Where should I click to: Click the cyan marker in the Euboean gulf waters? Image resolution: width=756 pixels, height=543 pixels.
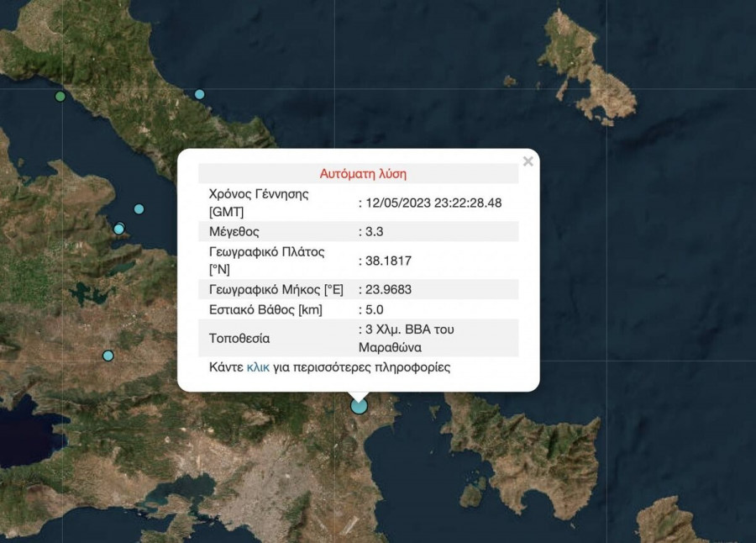(139, 209)
